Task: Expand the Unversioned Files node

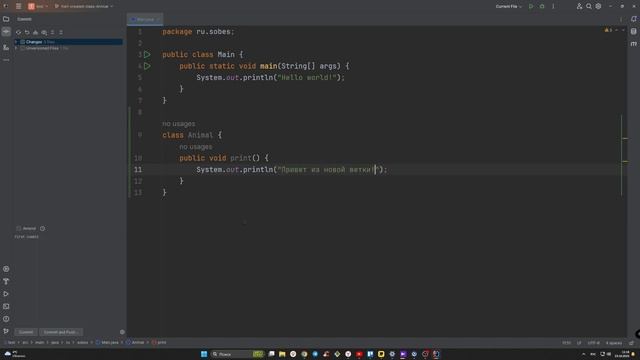Action: [x=16, y=48]
